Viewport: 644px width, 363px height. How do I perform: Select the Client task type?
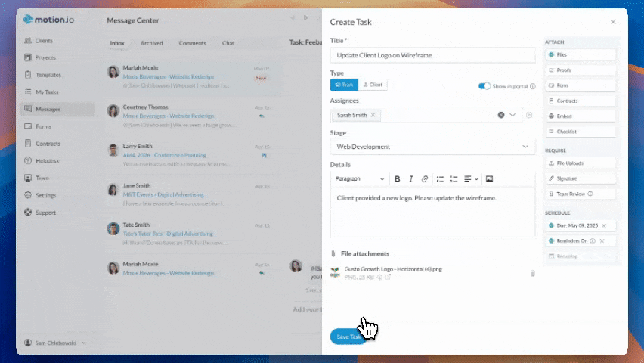[x=373, y=85]
